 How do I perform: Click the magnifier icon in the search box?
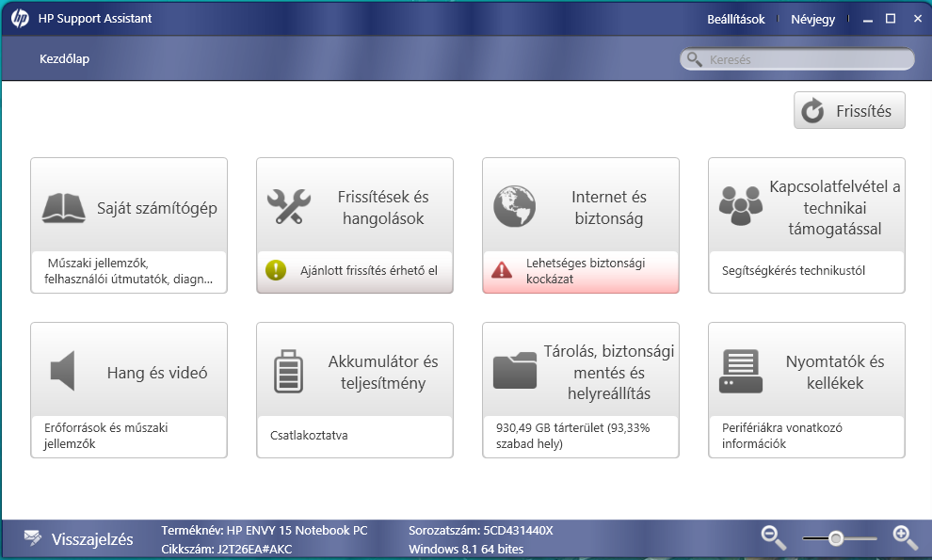pyautogui.click(x=694, y=59)
